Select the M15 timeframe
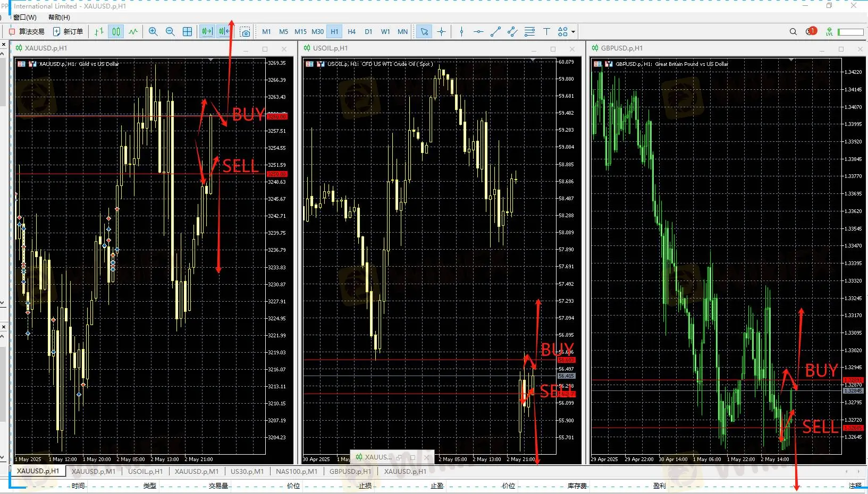The image size is (868, 494). [x=300, y=32]
